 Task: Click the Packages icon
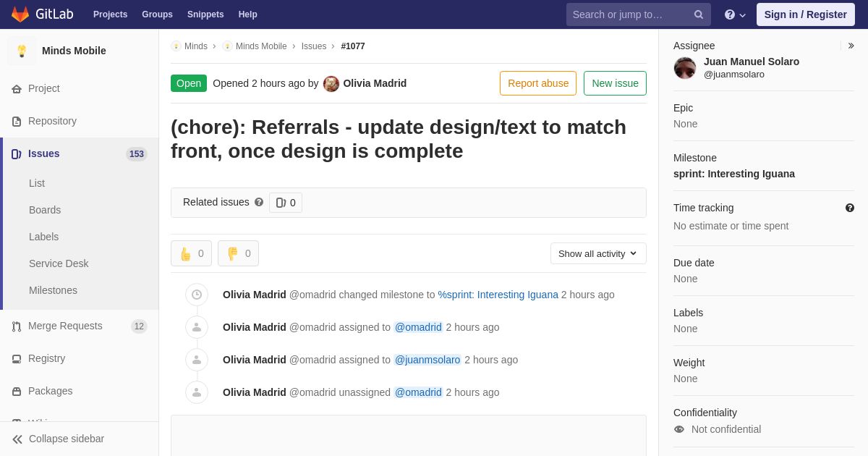[17, 392]
